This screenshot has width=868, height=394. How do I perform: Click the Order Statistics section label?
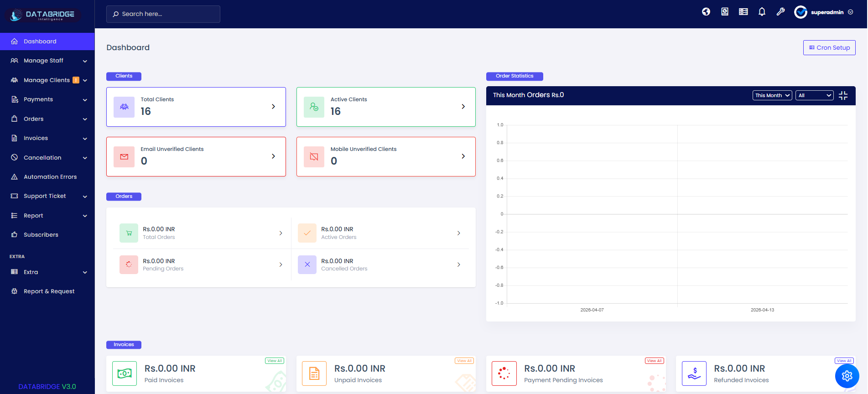(515, 76)
